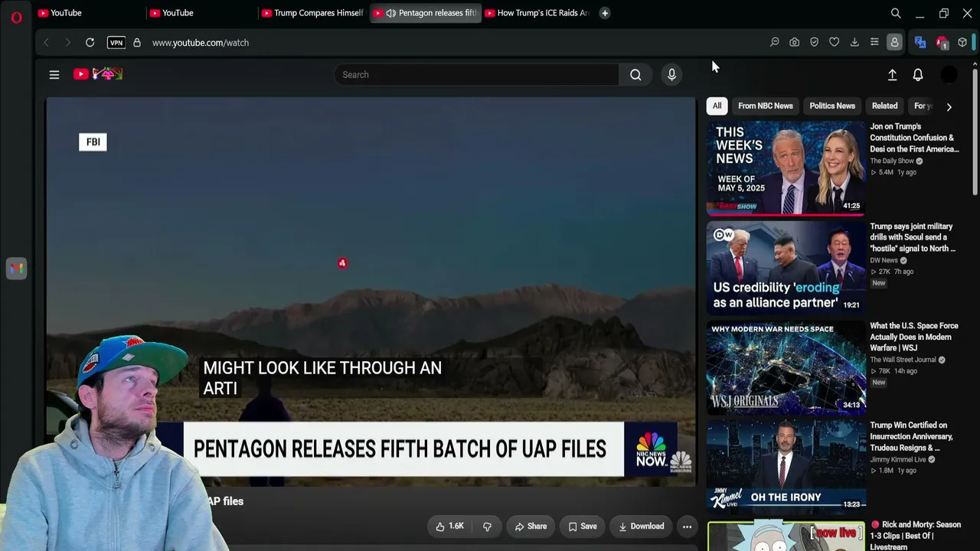Bookmark the page with the heart icon
Image resolution: width=980 pixels, height=551 pixels.
[835, 43]
